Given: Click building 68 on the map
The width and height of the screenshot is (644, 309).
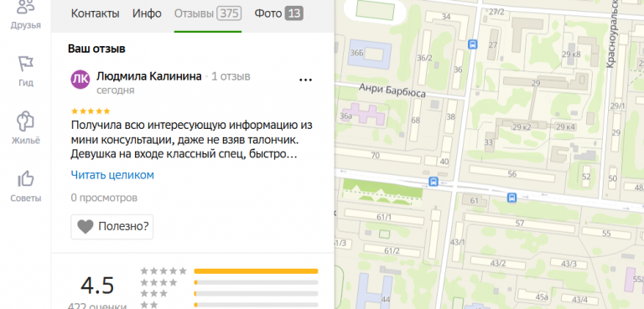Looking at the screenshot, I should (x=416, y=121).
